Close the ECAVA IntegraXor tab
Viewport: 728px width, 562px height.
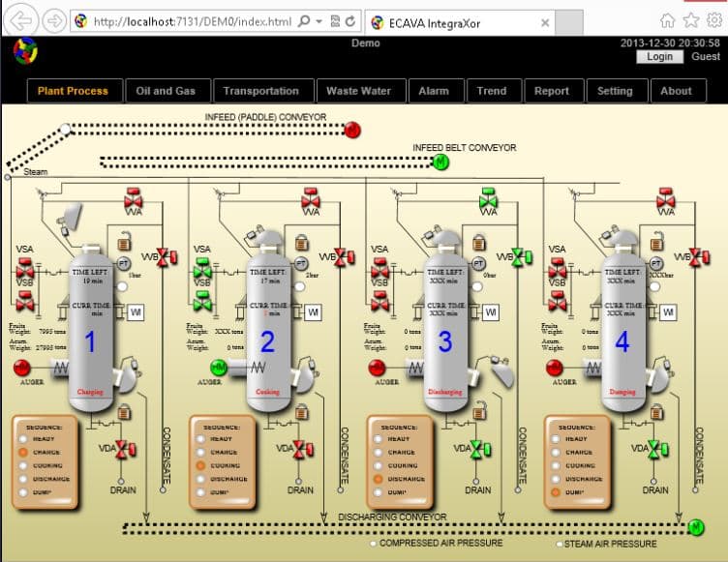[x=545, y=23]
